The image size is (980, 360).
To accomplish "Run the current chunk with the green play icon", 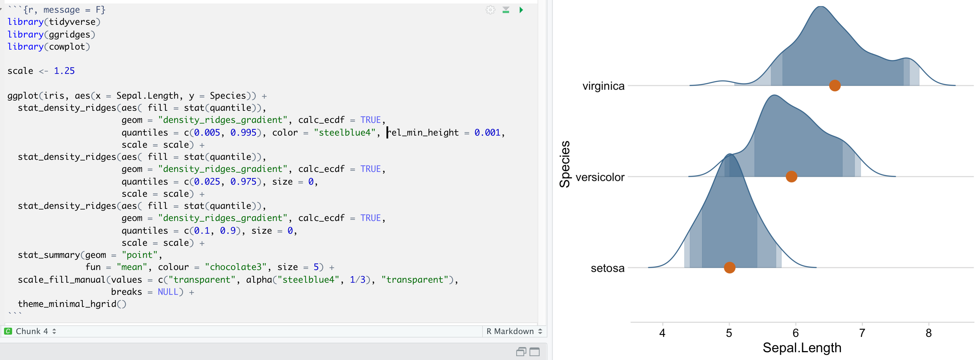I will (x=521, y=10).
